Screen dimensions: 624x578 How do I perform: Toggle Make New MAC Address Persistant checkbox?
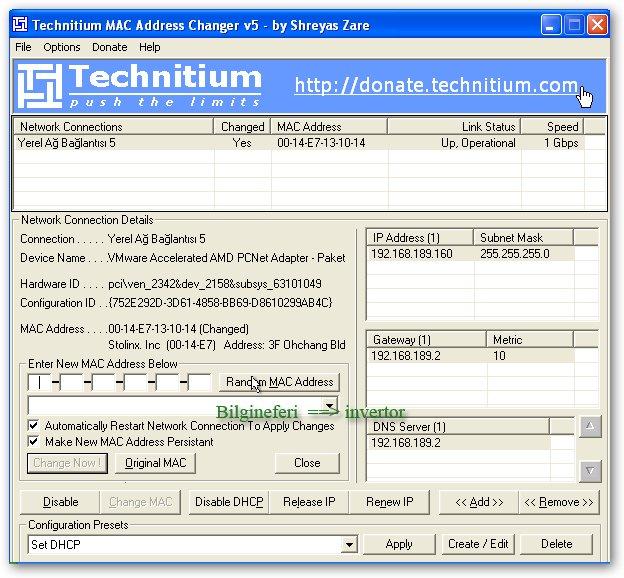(33, 441)
